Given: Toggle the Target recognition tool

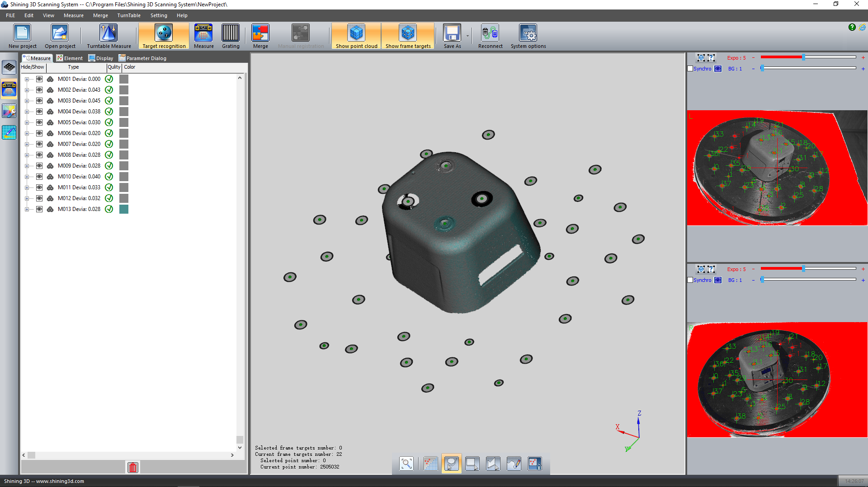Looking at the screenshot, I should pos(164,36).
